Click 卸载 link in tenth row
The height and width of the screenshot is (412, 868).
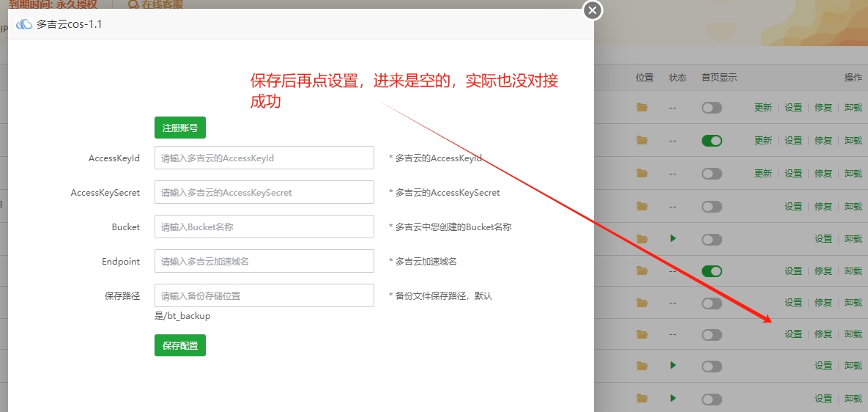pyautogui.click(x=853, y=399)
